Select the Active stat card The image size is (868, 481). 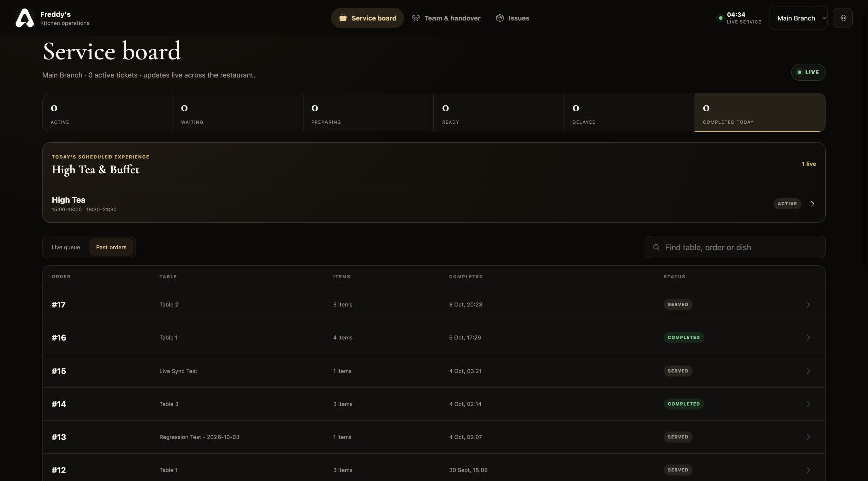(x=107, y=112)
